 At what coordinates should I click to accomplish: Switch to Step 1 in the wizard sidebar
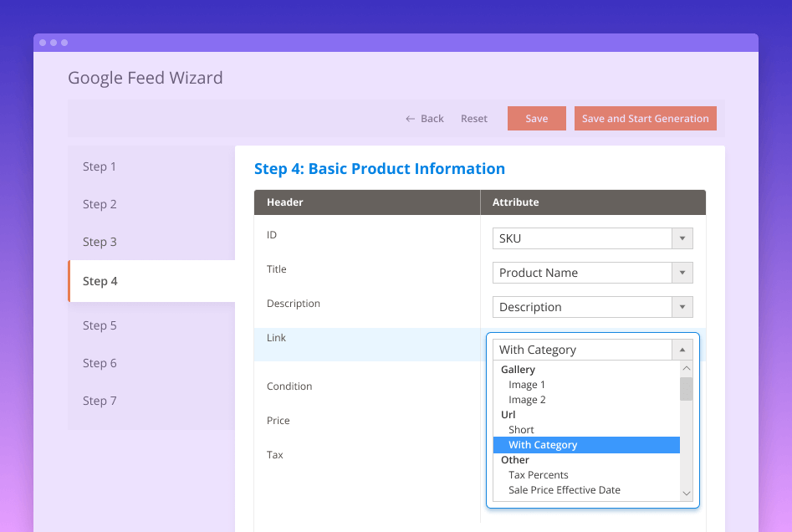pyautogui.click(x=99, y=166)
